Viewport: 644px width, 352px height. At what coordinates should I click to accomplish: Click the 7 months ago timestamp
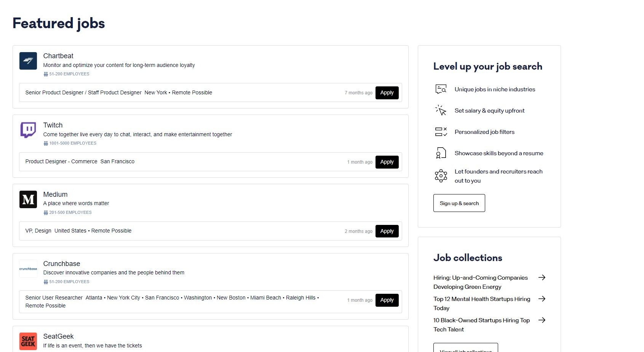[x=358, y=93]
